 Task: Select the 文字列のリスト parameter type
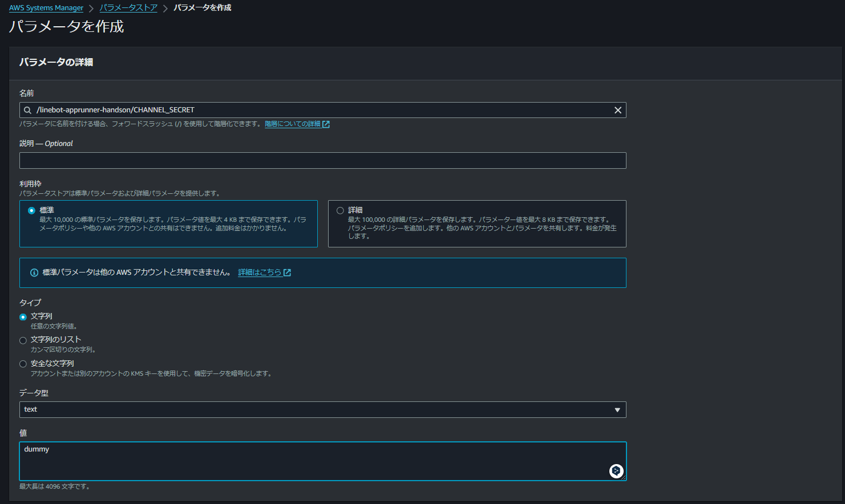[23, 340]
